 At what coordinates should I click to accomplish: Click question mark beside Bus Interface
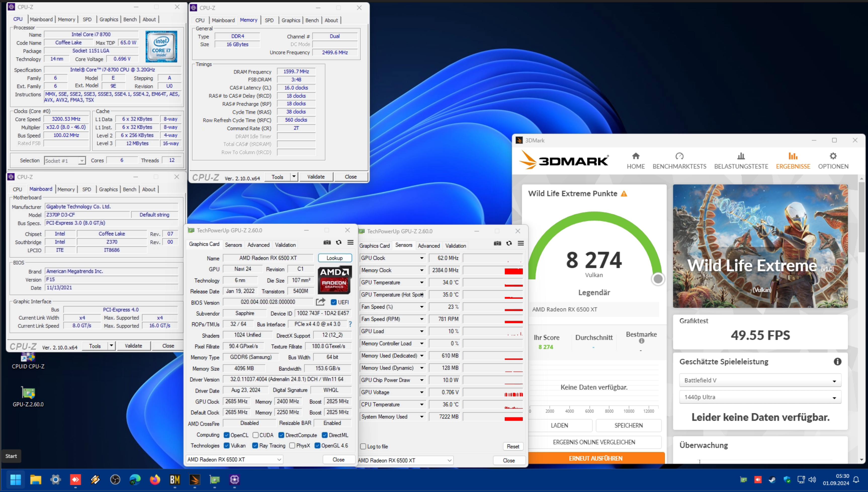[350, 324]
